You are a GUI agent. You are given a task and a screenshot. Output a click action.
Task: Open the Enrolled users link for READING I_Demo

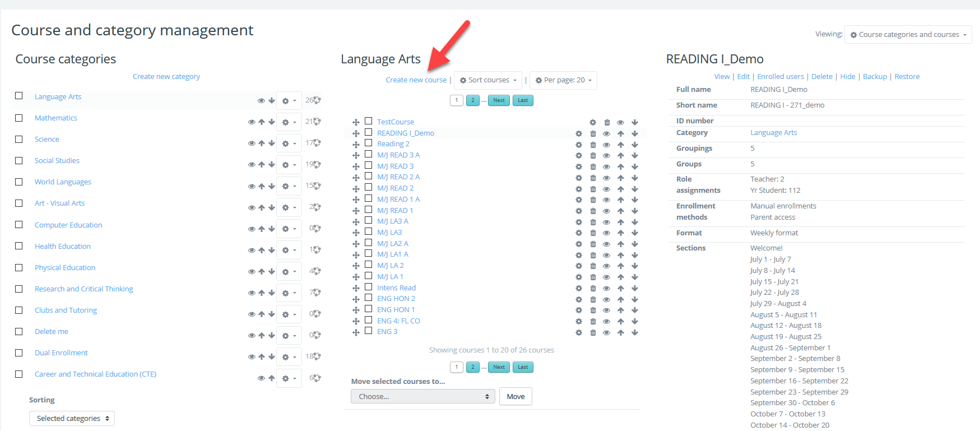[x=780, y=77]
